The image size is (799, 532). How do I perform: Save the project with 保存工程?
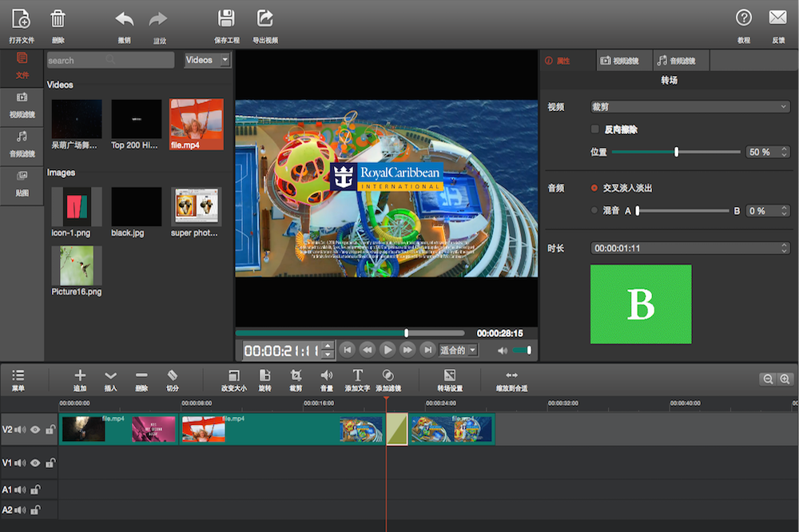coord(226,19)
